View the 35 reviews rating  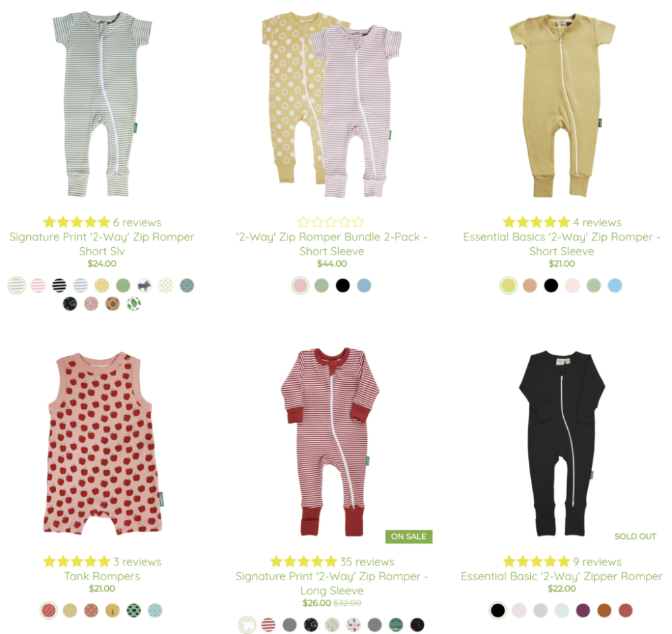pos(332,561)
